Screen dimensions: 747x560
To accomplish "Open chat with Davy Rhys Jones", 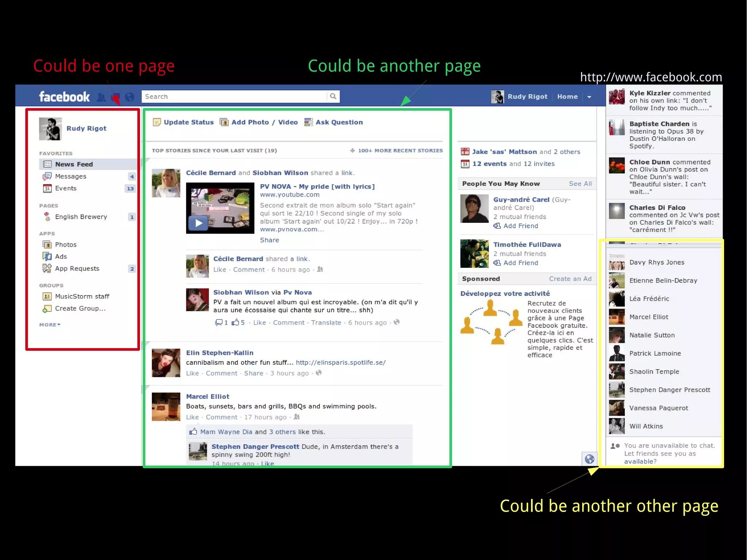I will pyautogui.click(x=664, y=262).
